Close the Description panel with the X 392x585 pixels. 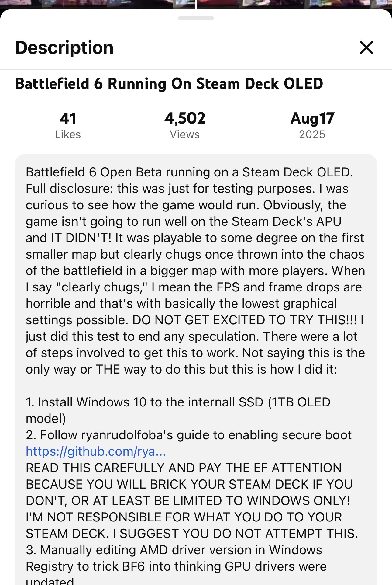click(x=366, y=47)
